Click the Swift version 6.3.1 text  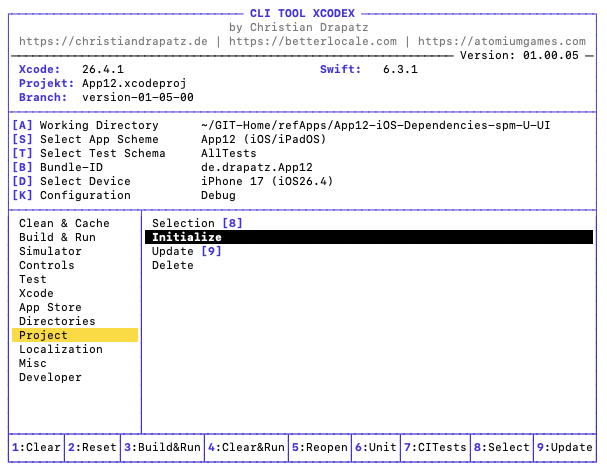coord(401,69)
